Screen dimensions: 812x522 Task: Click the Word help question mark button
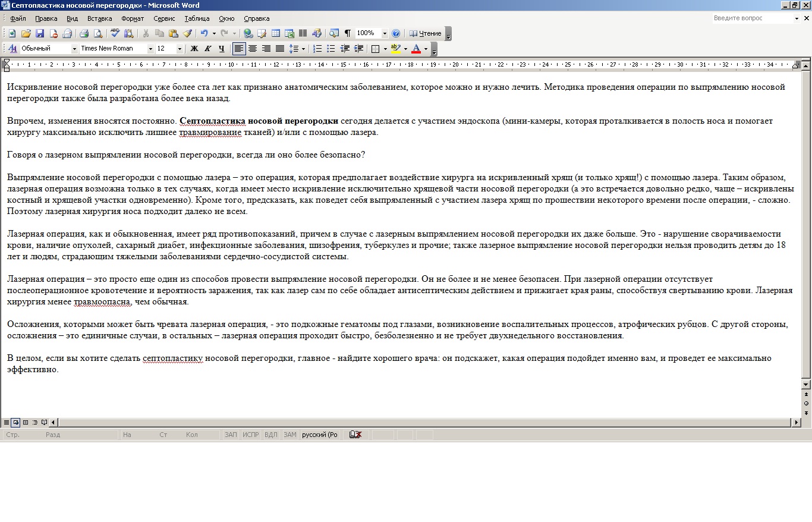point(396,33)
